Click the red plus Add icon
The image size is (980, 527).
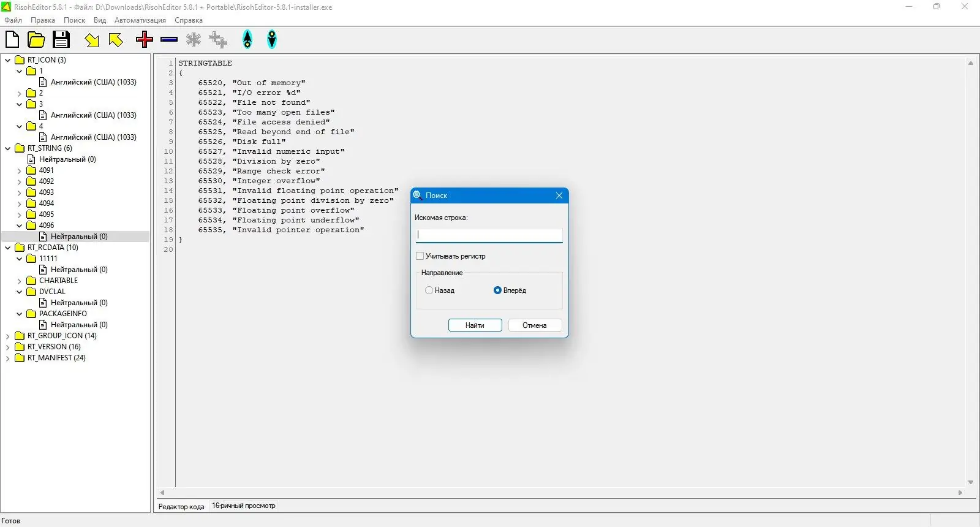(145, 40)
